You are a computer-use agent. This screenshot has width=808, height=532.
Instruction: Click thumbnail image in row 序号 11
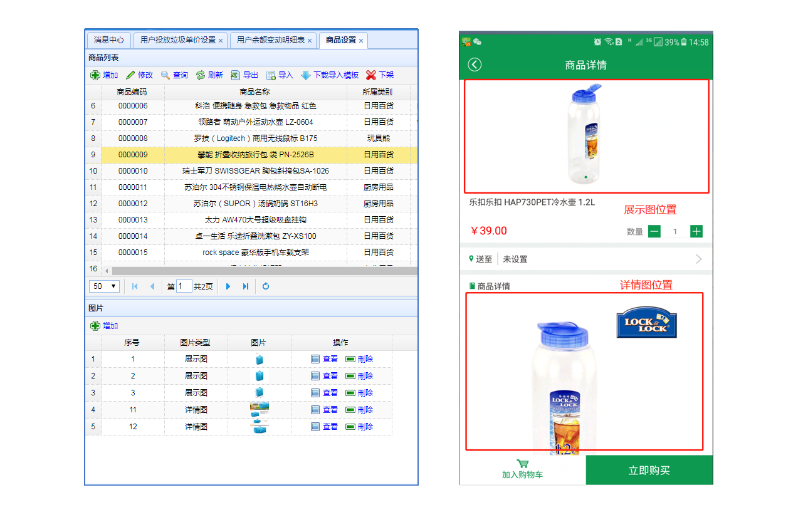pyautogui.click(x=260, y=410)
